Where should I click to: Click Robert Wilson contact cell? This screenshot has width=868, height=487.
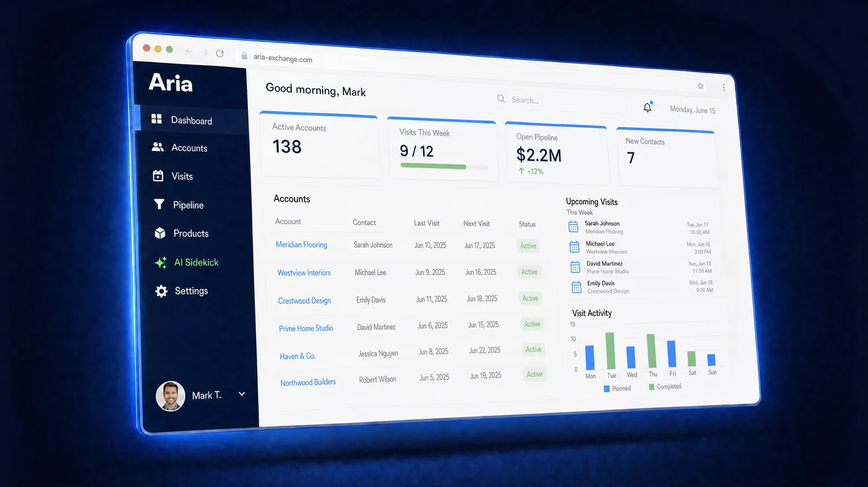pos(378,380)
